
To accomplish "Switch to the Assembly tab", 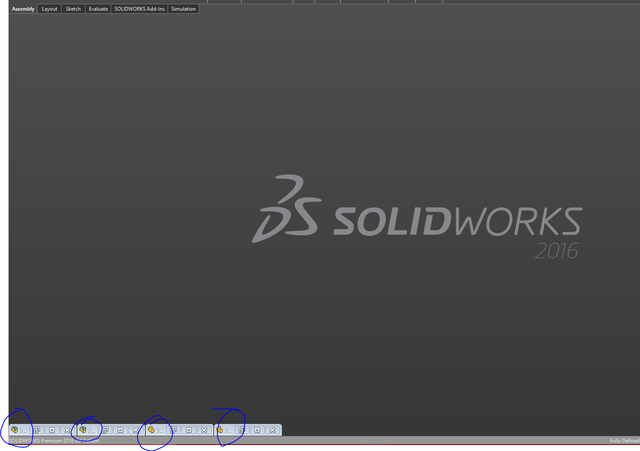I will (23, 9).
